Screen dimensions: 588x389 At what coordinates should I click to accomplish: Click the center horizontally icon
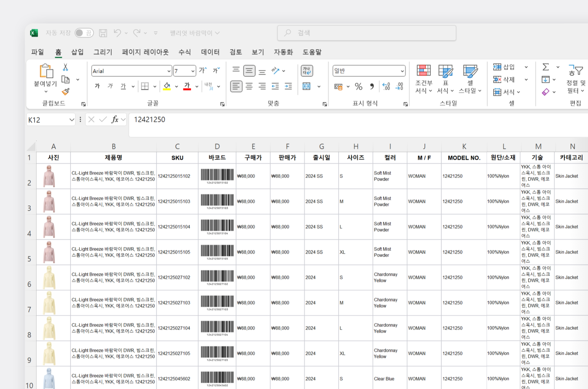pos(249,86)
